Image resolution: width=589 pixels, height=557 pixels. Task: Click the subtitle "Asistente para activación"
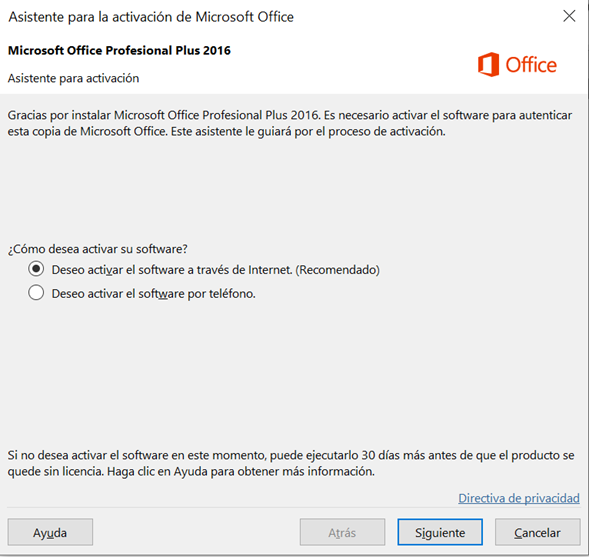74,78
